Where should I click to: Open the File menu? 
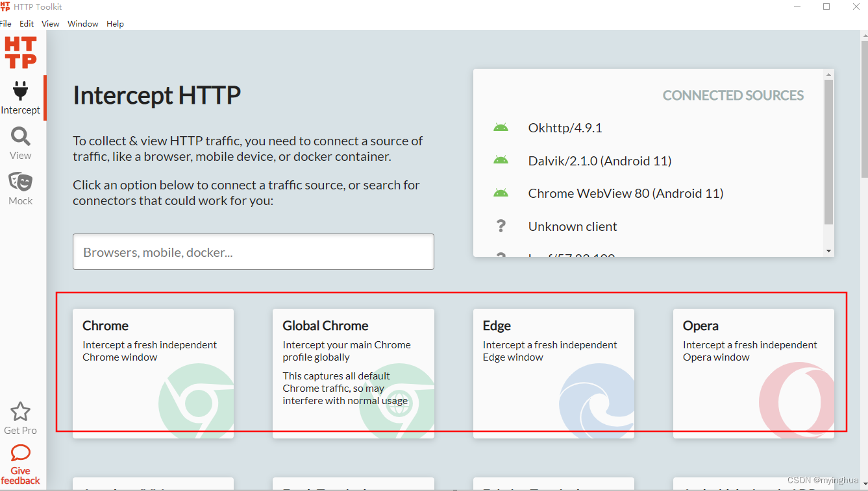tap(6, 24)
